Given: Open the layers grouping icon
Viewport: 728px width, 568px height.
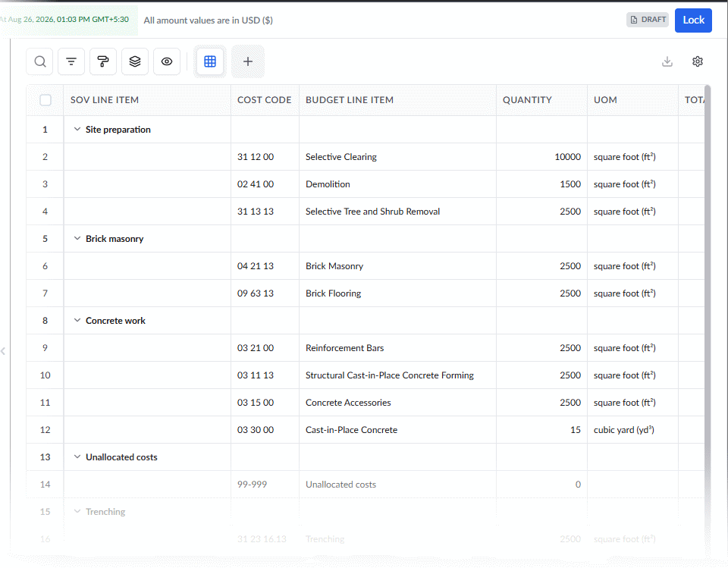Looking at the screenshot, I should pos(135,61).
